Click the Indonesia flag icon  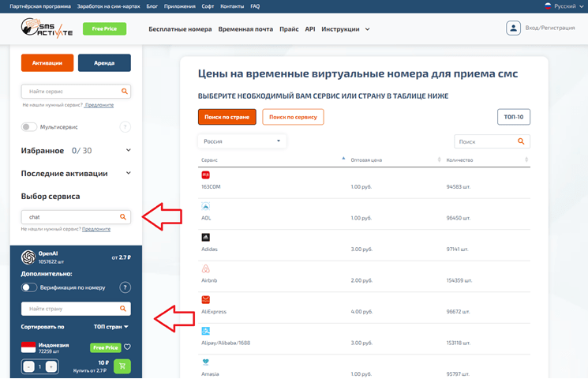tap(28, 347)
